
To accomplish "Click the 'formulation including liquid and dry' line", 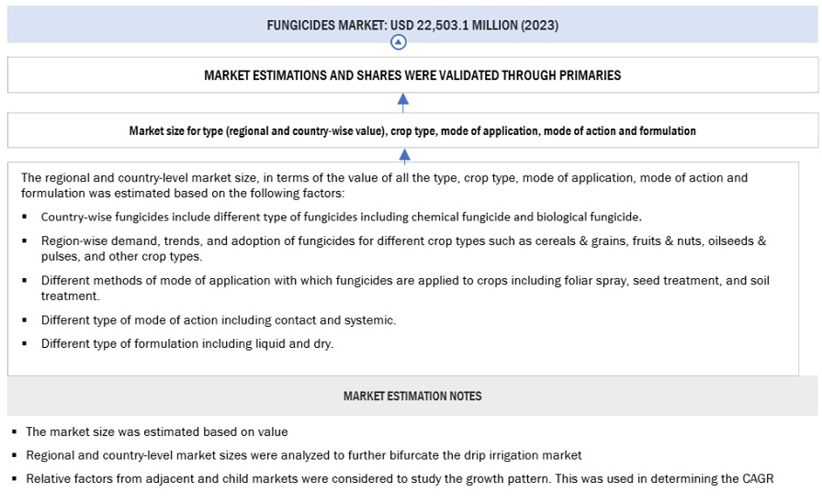I will tap(187, 344).
